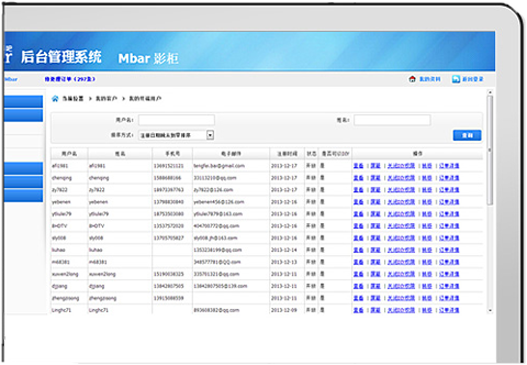
Task: Click 订单详情 link in the BHDTV row
Action: tap(449, 226)
